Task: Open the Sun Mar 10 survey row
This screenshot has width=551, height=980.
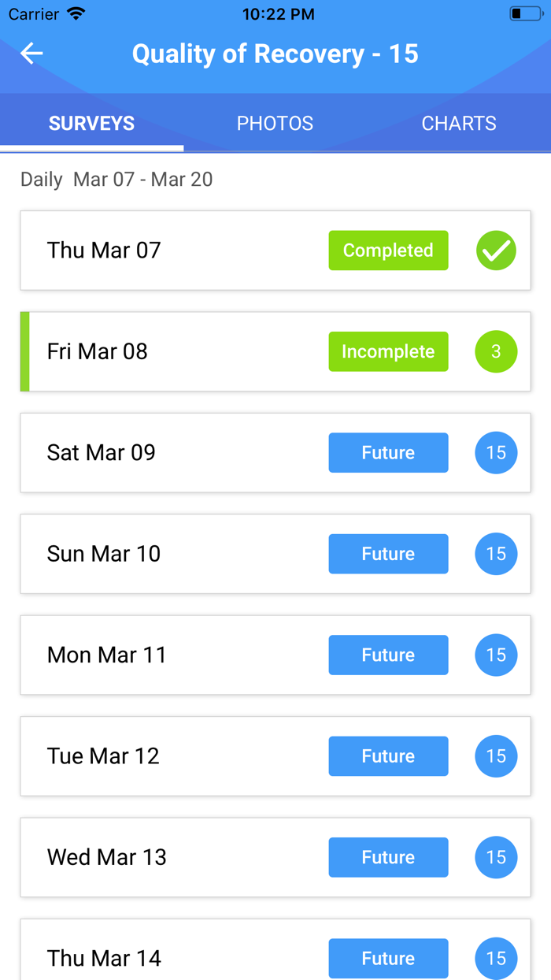Action: 173,554
